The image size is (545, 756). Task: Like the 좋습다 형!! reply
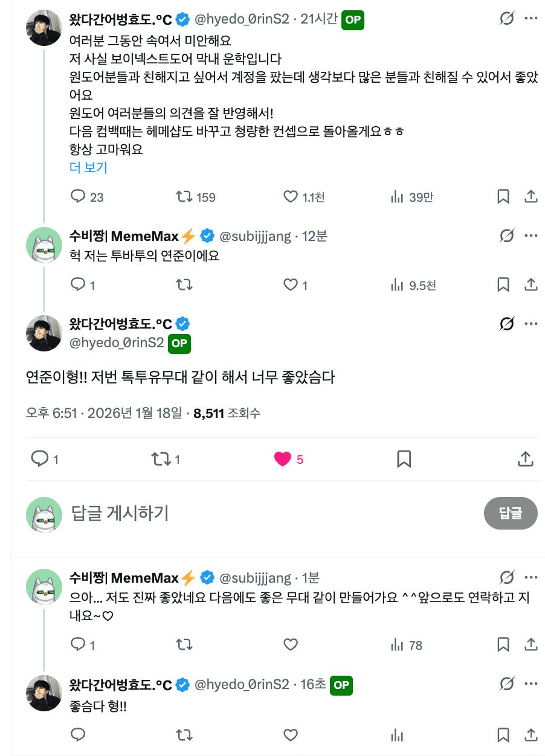pyautogui.click(x=291, y=735)
